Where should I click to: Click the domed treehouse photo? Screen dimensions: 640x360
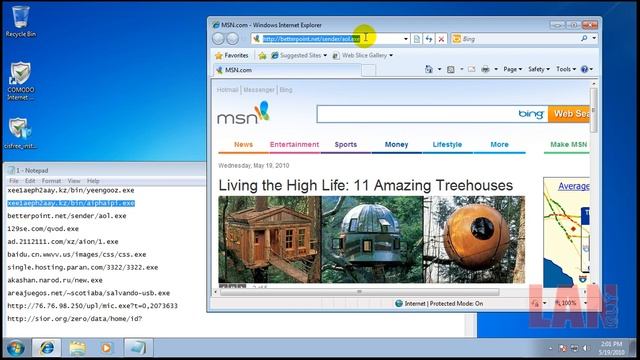(x=372, y=239)
